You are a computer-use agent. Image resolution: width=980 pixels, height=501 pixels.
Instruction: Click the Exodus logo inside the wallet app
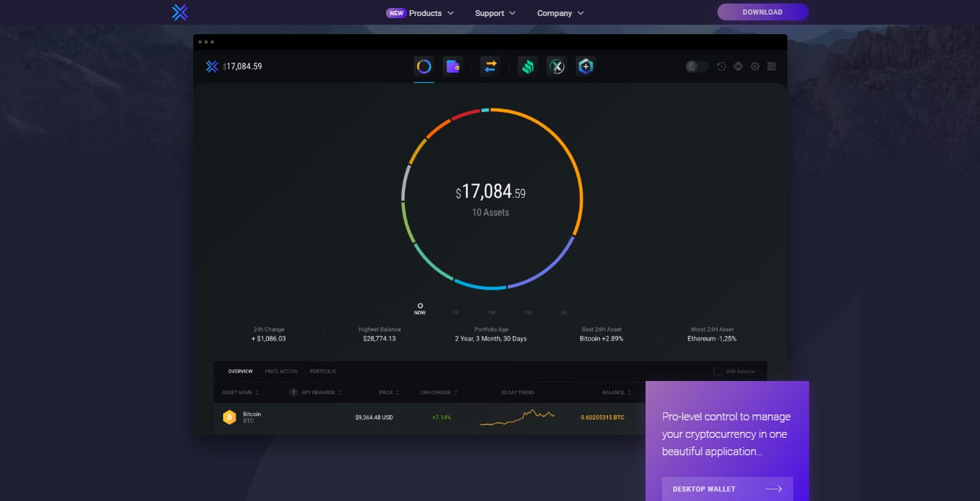coord(212,66)
